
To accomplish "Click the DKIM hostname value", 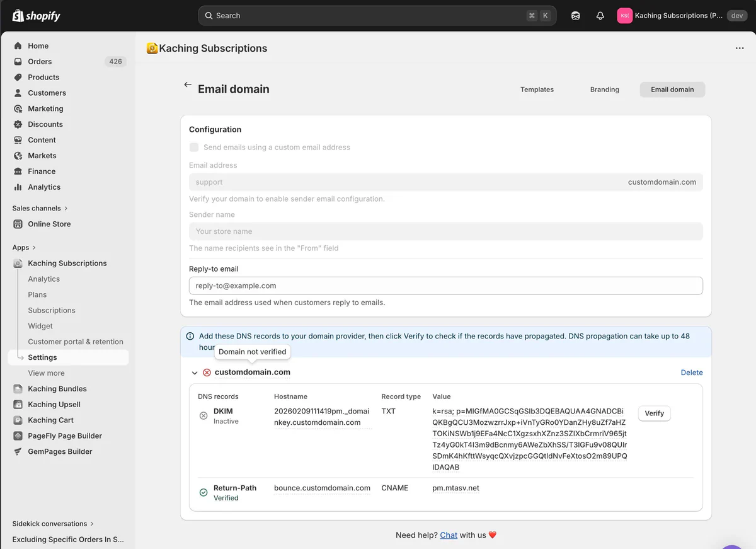I will 322,417.
